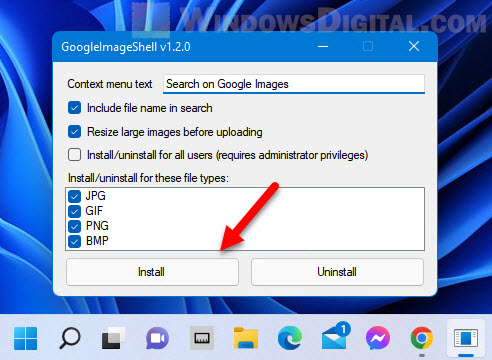Uncheck the GIF file type

[x=74, y=211]
